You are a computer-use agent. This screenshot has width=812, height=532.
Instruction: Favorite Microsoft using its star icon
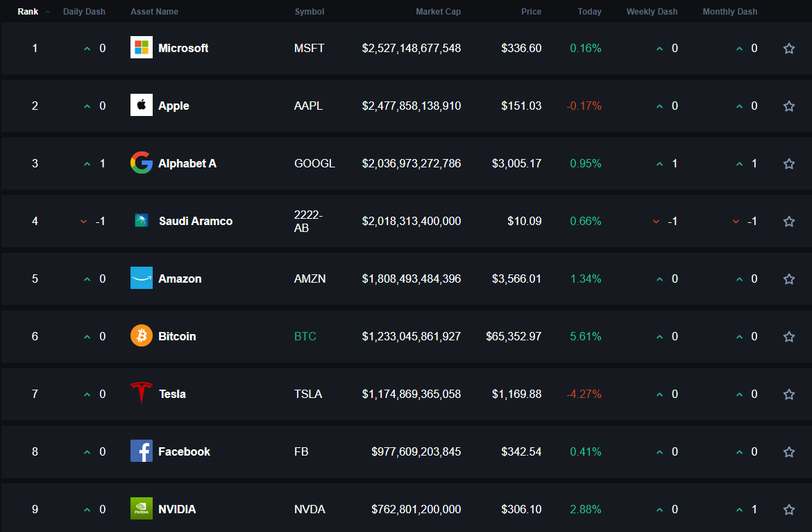pyautogui.click(x=788, y=48)
